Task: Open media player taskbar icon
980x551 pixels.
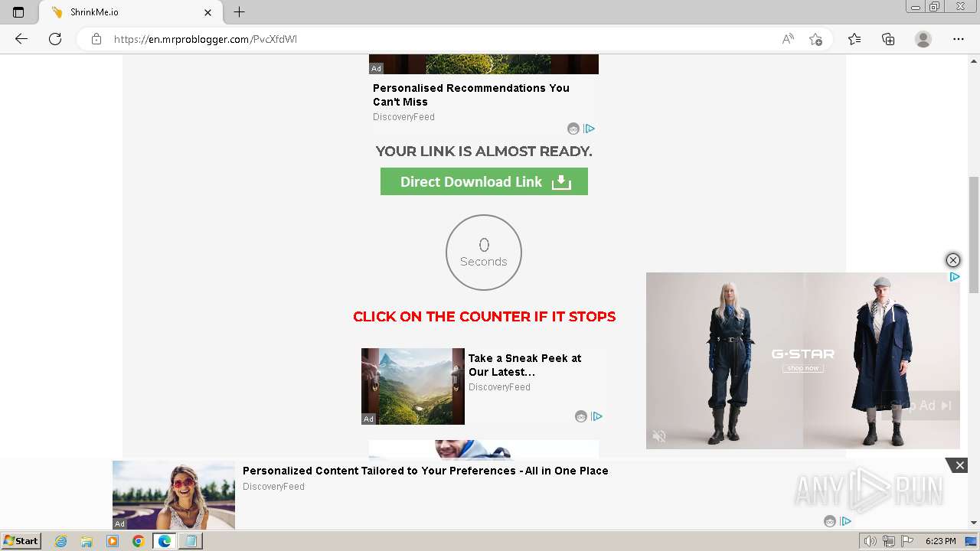Action: click(113, 541)
